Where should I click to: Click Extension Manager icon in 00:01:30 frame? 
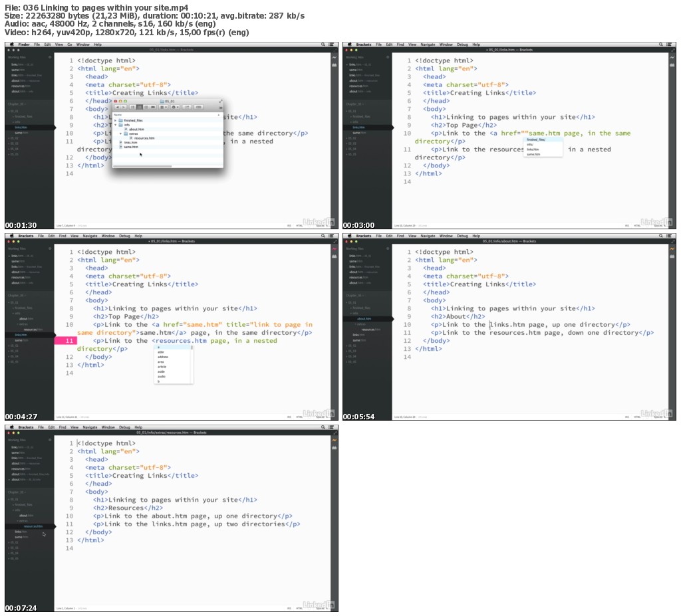334,65
